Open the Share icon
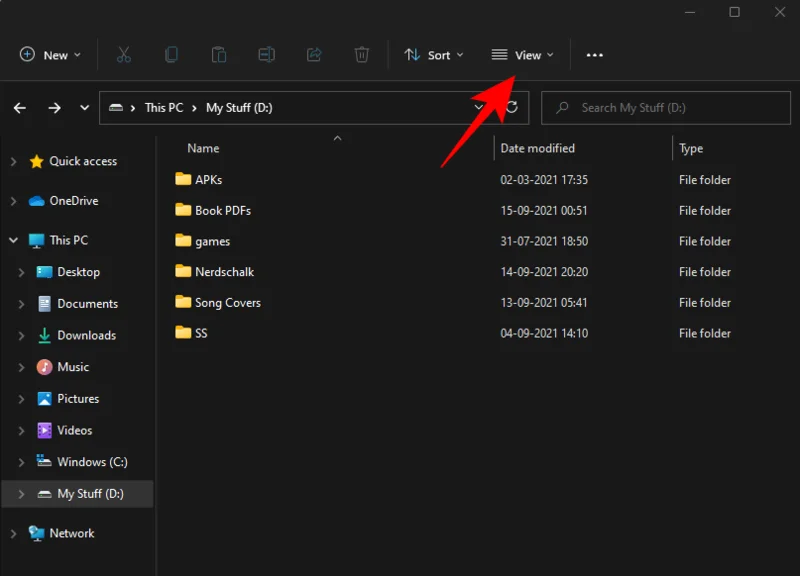This screenshot has height=576, width=800. click(x=314, y=55)
